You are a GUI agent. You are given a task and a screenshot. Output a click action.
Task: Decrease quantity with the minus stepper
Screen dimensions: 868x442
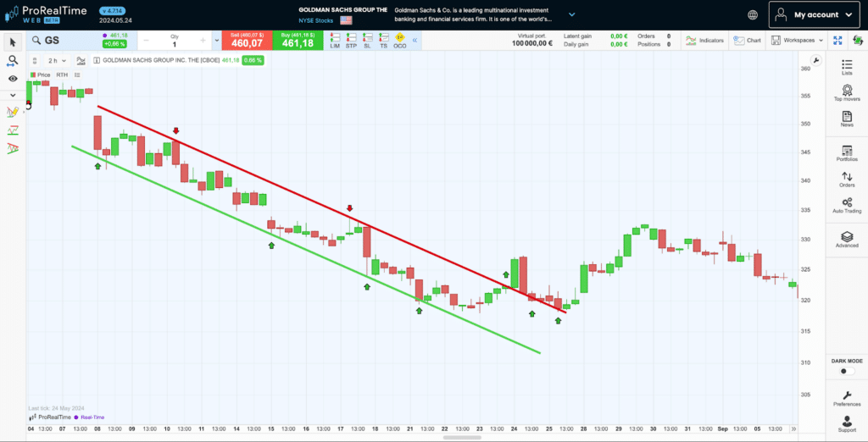click(146, 41)
